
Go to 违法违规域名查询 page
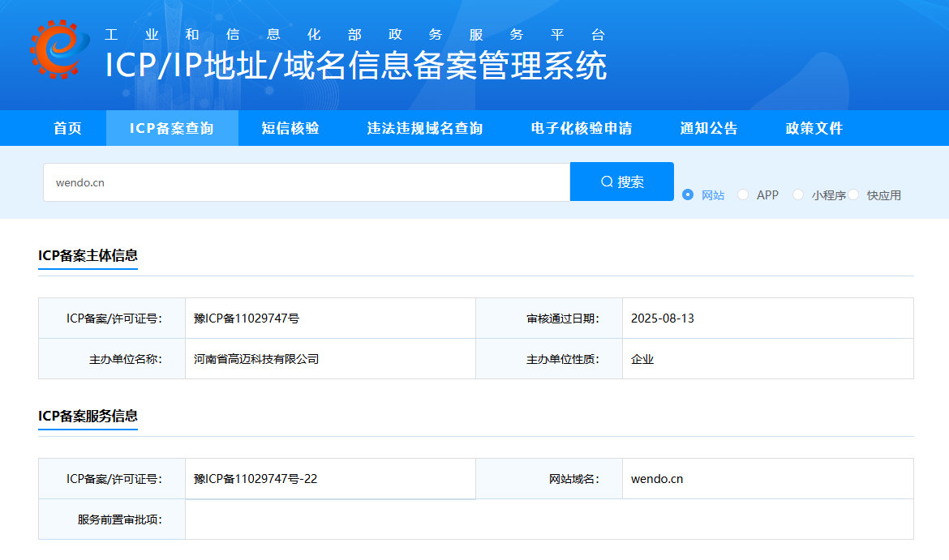click(425, 128)
